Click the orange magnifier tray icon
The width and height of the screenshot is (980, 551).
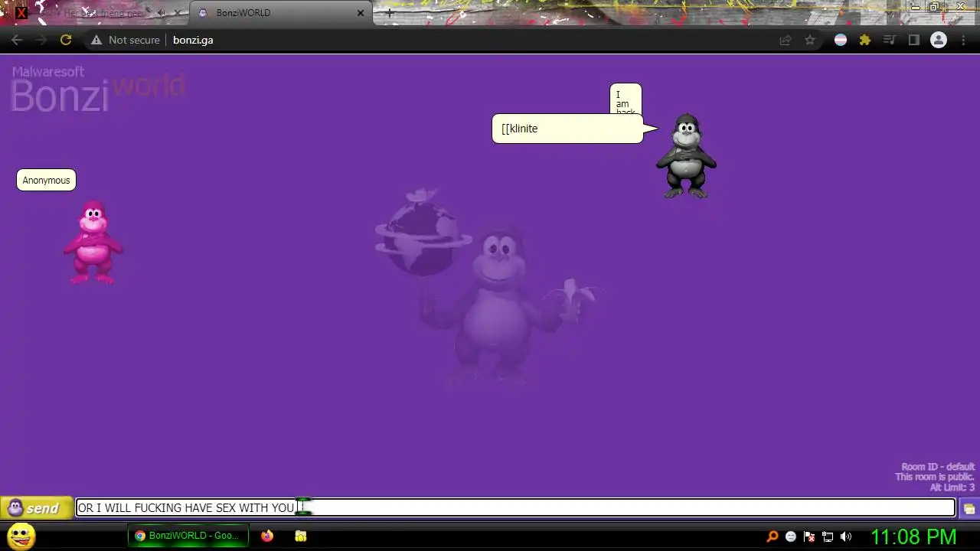point(773,536)
